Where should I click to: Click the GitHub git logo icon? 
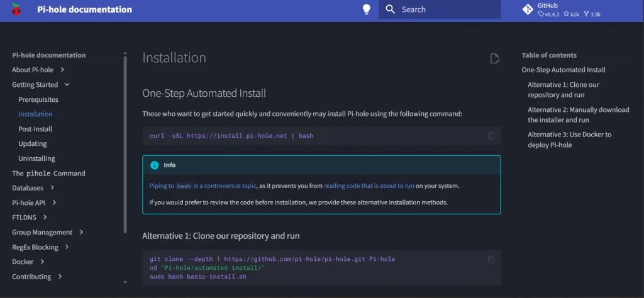pyautogui.click(x=528, y=9)
